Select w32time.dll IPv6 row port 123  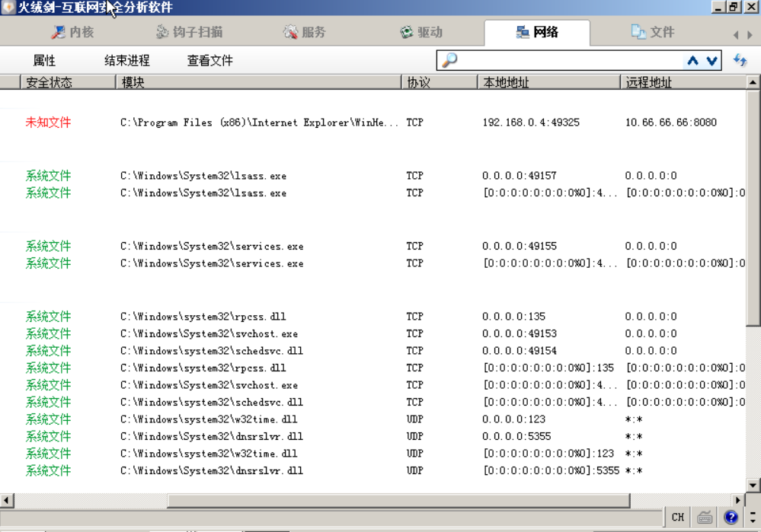[x=373, y=454]
